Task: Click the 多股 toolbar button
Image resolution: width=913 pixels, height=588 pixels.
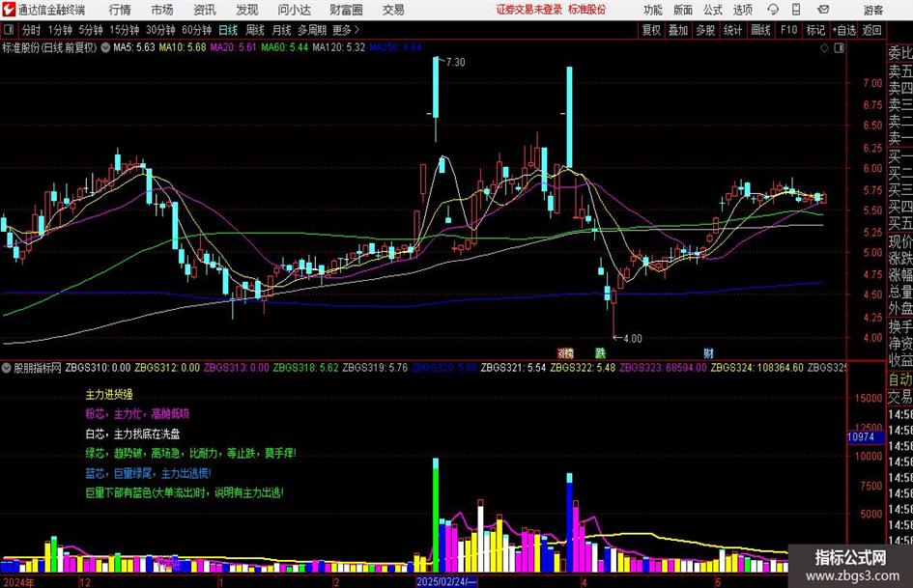Action: [x=705, y=30]
